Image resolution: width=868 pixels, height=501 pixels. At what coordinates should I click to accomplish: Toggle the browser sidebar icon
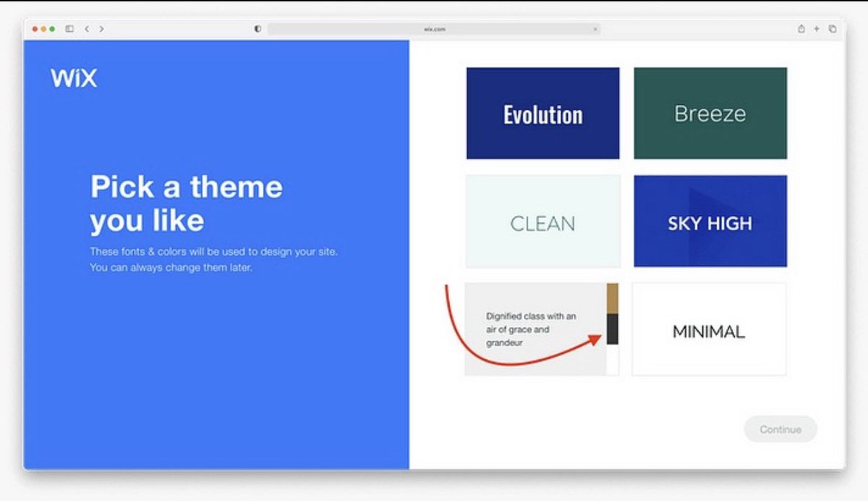pyautogui.click(x=69, y=29)
